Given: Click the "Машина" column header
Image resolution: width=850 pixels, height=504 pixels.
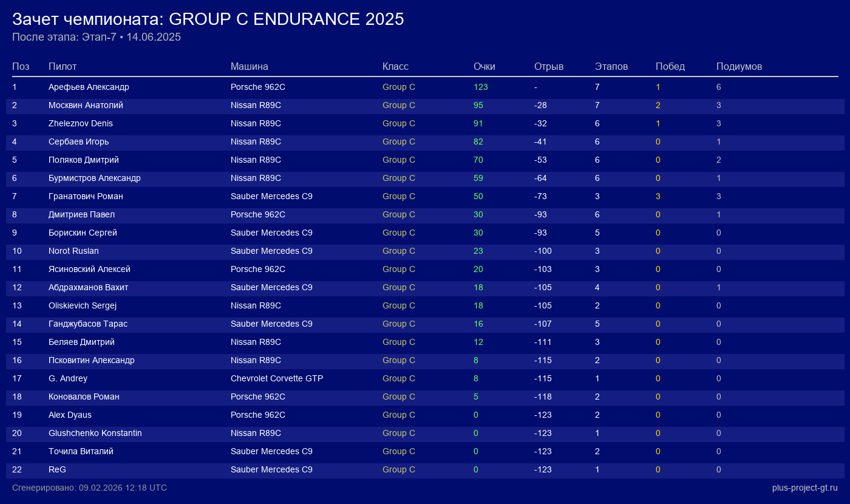Looking at the screenshot, I should click(249, 66).
